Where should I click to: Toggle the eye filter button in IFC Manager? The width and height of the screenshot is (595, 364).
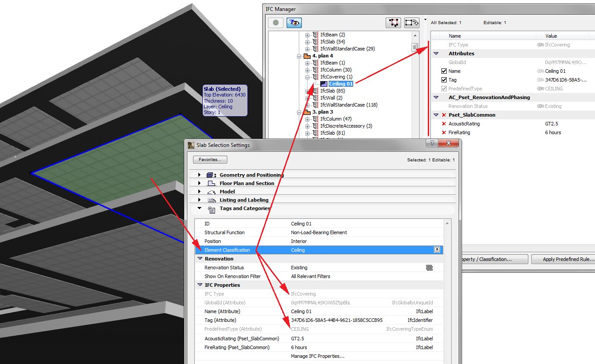[x=294, y=23]
